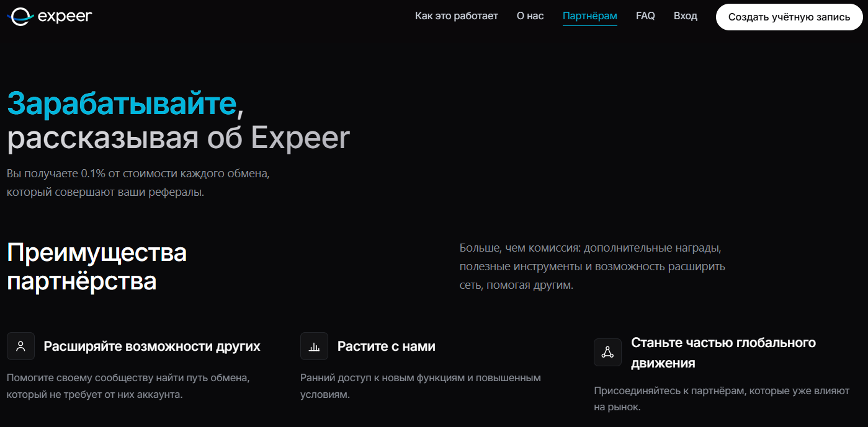Click text который совершают ваши рефералы
Screen dimensions: 868x427
tap(105, 192)
